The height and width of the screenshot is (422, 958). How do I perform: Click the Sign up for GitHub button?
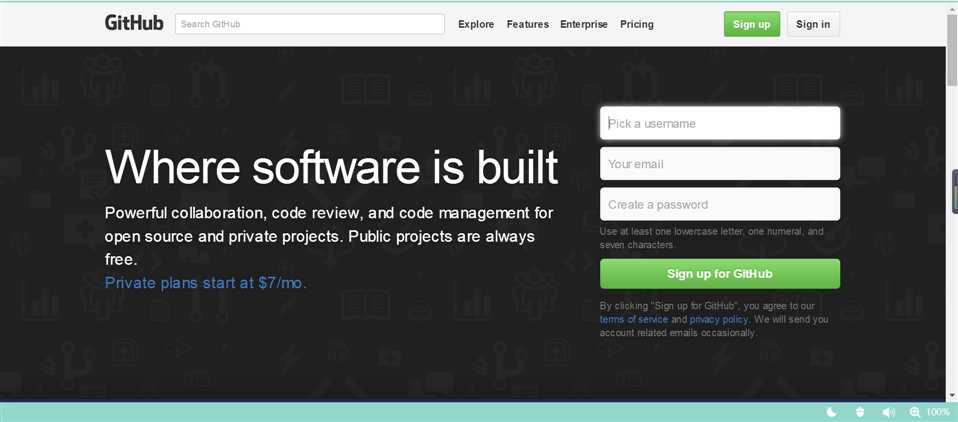(720, 274)
